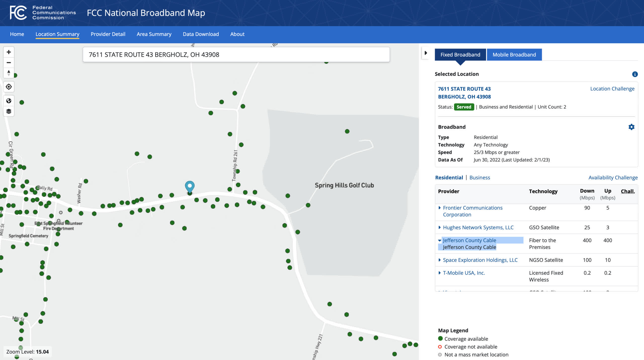The width and height of the screenshot is (644, 360).
Task: Open Hughes Network Systems, LLC link
Action: coord(478,227)
